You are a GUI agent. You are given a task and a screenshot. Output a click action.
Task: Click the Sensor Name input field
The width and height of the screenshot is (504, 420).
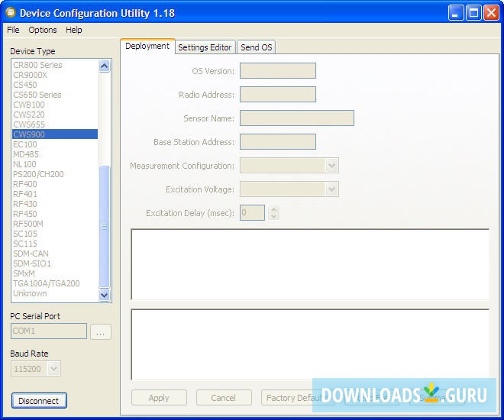[x=296, y=118]
